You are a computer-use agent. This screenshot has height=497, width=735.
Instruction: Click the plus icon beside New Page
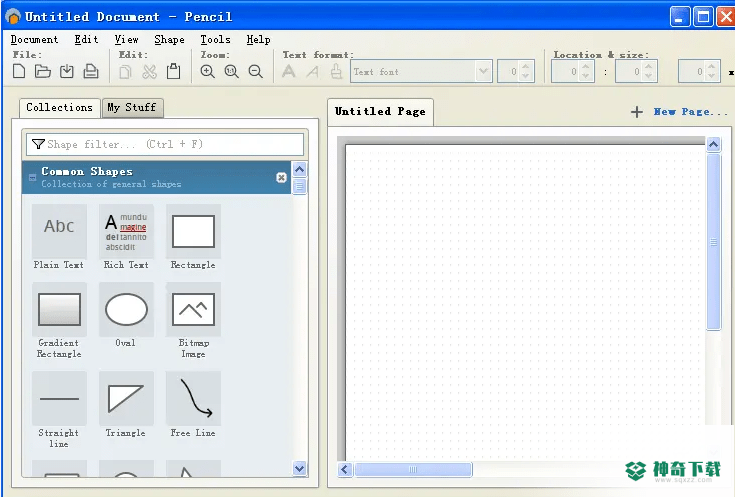pyautogui.click(x=637, y=112)
